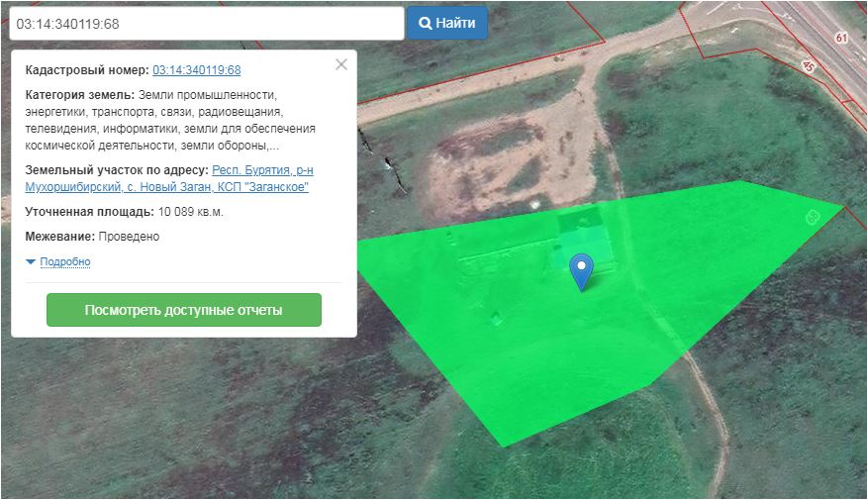Open cadastral number link 03:14:340119:68
Viewport: 868px width, 500px height.
click(x=196, y=70)
